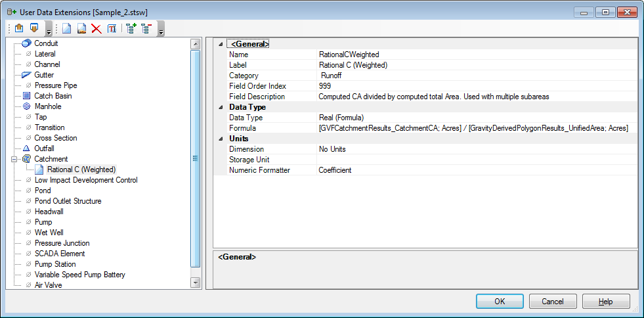Collapse the <General> property section
The height and width of the screenshot is (318, 644).
click(x=221, y=44)
